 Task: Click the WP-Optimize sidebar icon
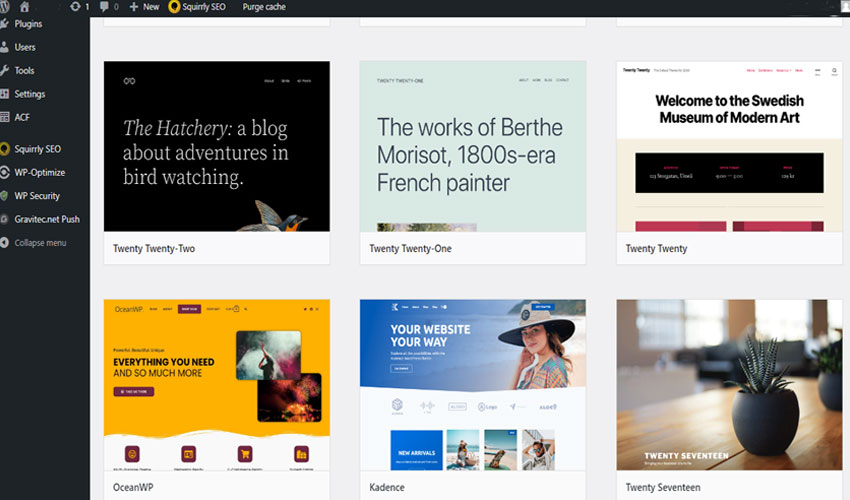4,172
